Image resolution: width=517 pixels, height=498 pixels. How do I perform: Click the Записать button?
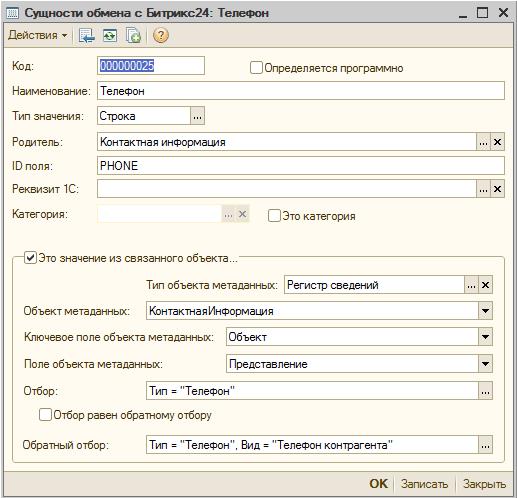[x=424, y=484]
